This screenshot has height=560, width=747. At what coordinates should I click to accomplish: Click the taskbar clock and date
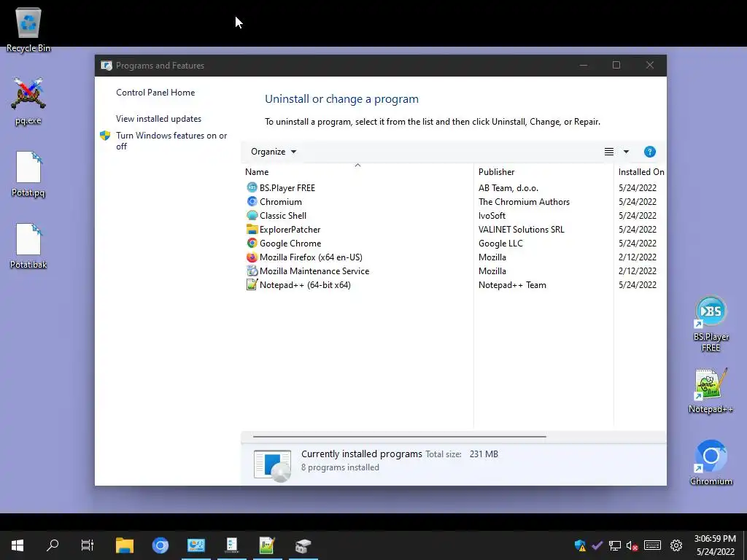[x=715, y=545]
